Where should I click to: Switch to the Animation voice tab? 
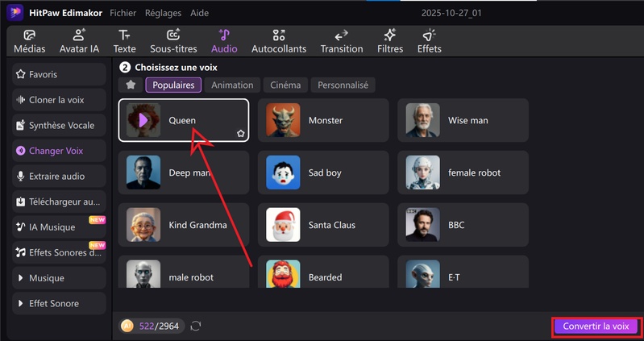[x=232, y=85]
